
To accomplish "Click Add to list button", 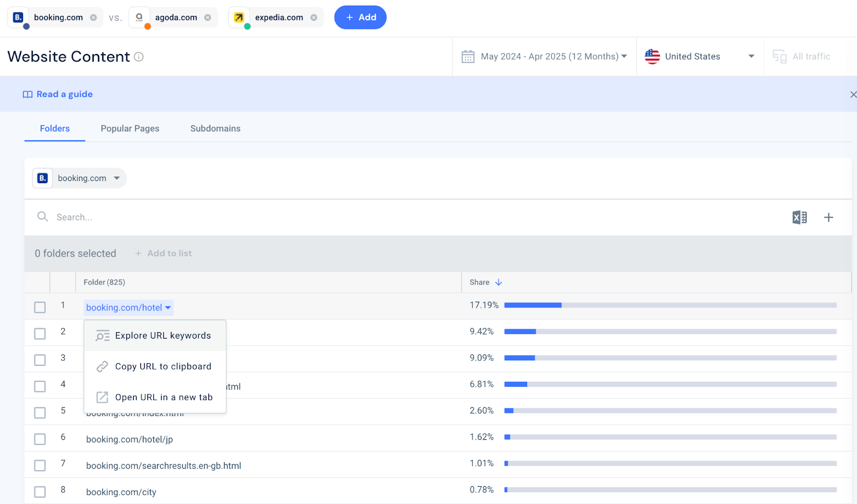I will point(163,253).
